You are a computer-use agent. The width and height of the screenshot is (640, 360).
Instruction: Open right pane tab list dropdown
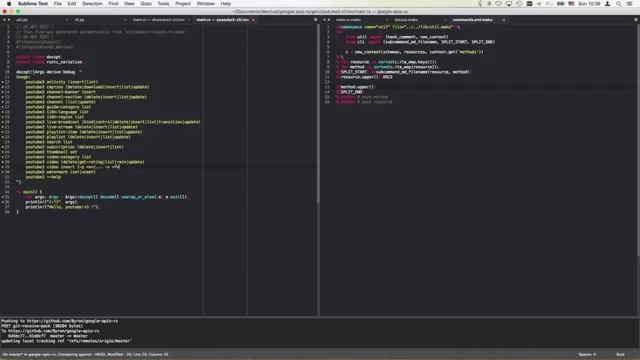pyautogui.click(x=636, y=20)
